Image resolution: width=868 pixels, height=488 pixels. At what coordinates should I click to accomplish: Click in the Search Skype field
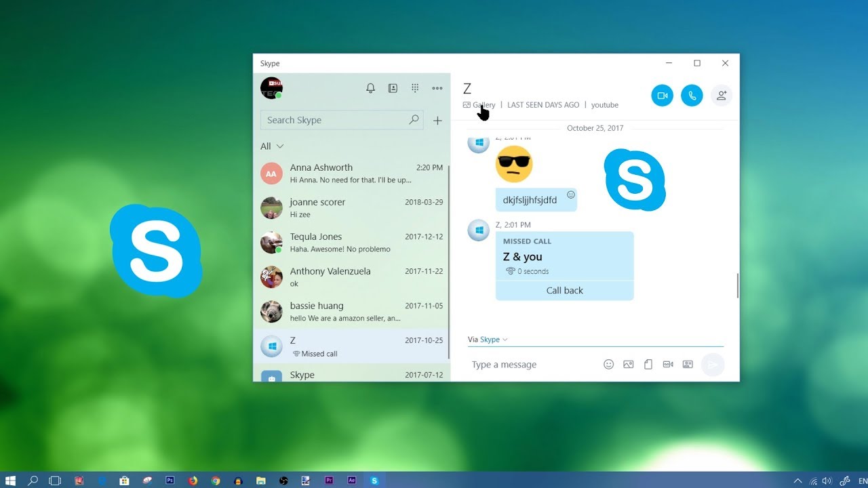pyautogui.click(x=342, y=120)
